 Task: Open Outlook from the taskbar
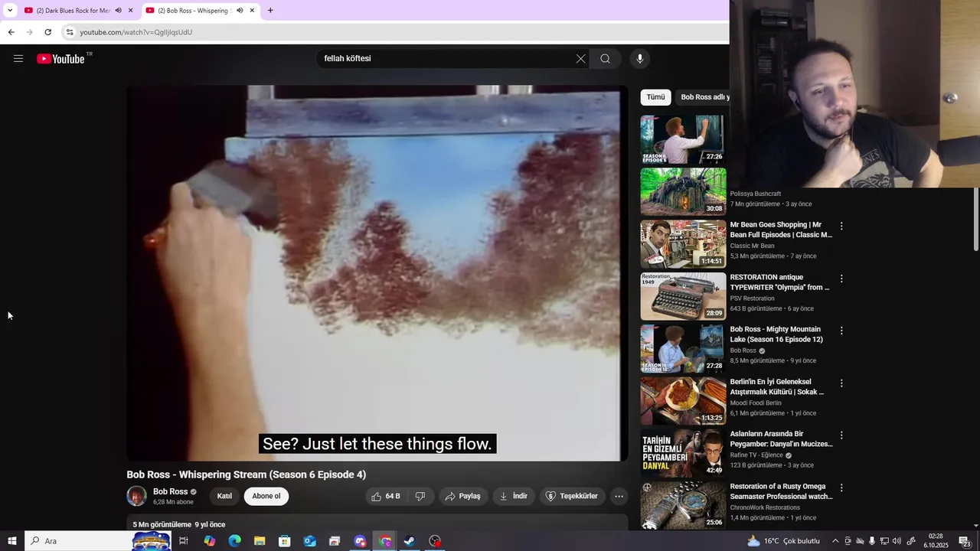pos(309,541)
